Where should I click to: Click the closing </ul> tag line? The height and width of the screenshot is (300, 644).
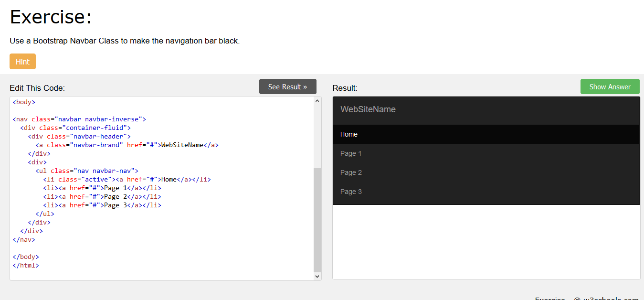(x=45, y=214)
